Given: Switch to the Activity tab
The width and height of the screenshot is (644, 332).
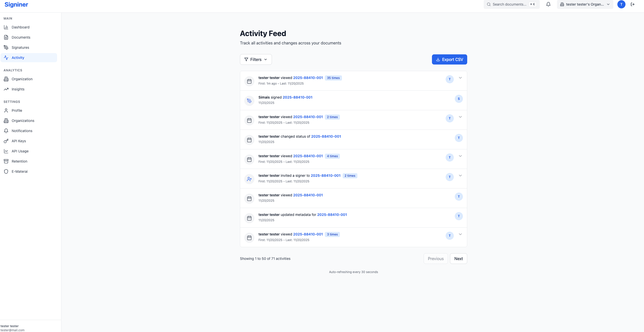Looking at the screenshot, I should click(x=18, y=57).
